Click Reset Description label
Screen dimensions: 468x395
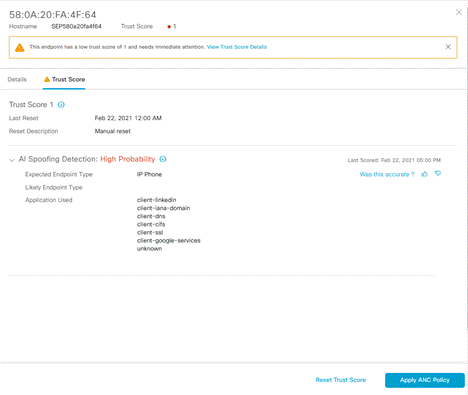(x=33, y=131)
